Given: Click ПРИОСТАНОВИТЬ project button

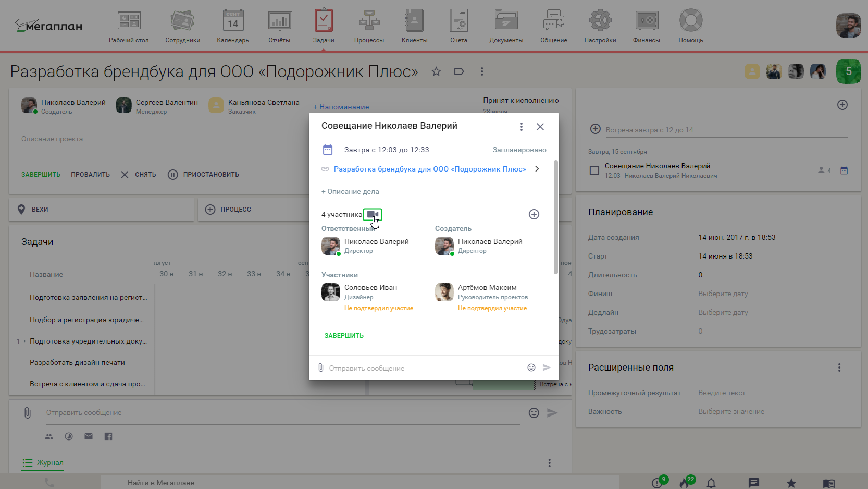Looking at the screenshot, I should point(204,175).
